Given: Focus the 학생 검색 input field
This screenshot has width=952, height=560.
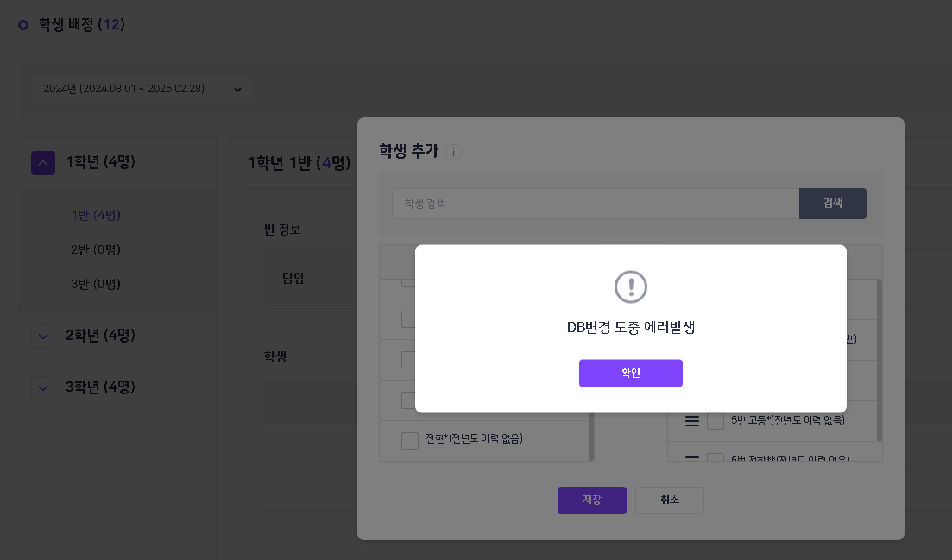Looking at the screenshot, I should 596,204.
